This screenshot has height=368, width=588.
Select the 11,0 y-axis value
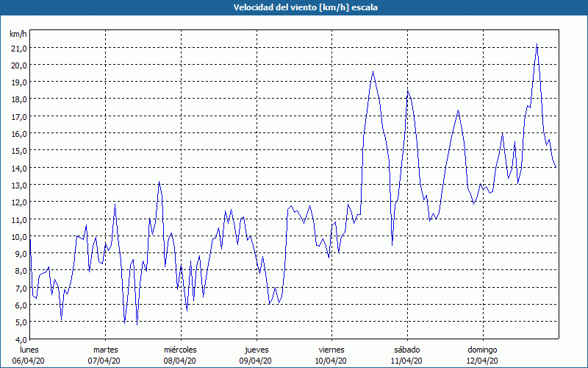19,219
